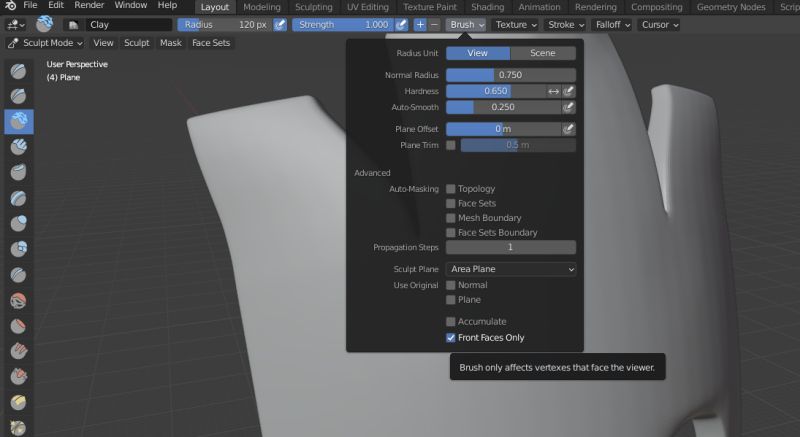Enable Topology auto-masking
Screen dimensions: 800x437
click(x=451, y=189)
